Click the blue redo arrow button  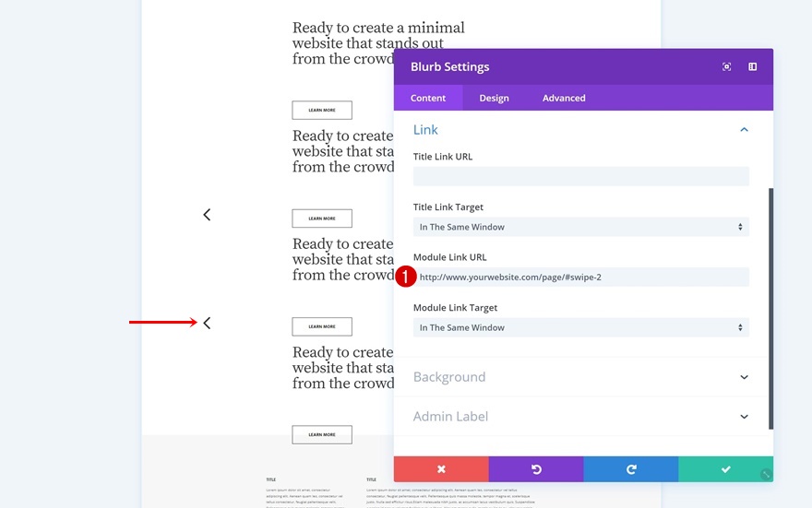[x=631, y=469]
